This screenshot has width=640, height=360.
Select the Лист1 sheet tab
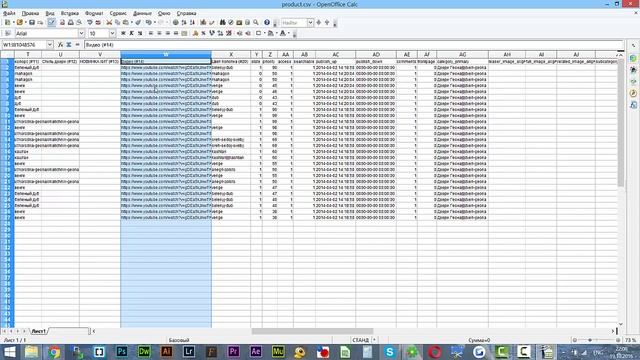point(39,331)
